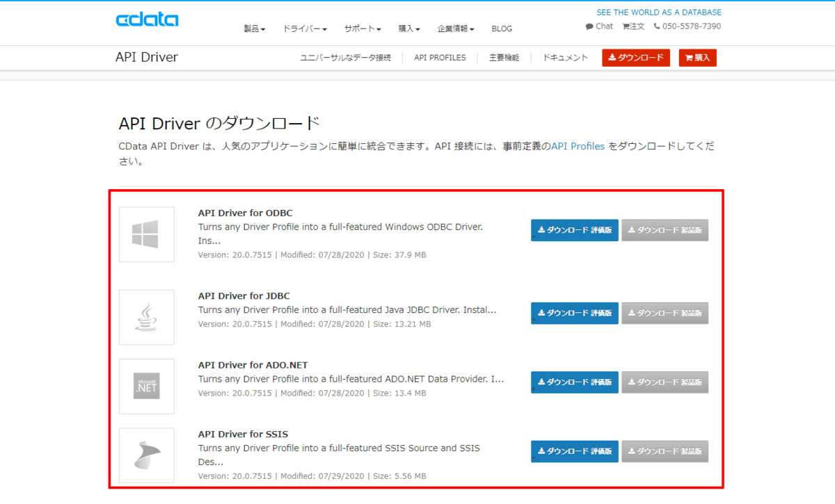Open ユニバーサルなデータ接続 section

345,58
